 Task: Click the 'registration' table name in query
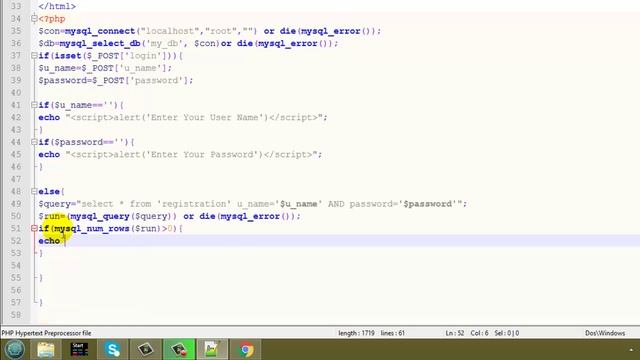pyautogui.click(x=194, y=204)
